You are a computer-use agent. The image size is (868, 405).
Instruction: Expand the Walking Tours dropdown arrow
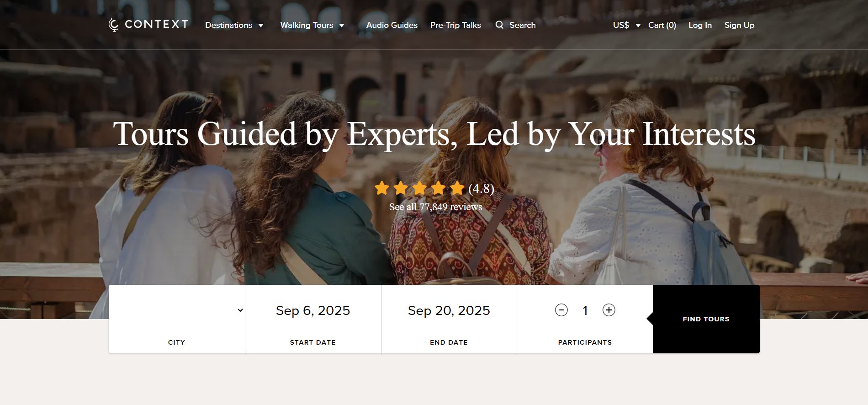pyautogui.click(x=342, y=26)
